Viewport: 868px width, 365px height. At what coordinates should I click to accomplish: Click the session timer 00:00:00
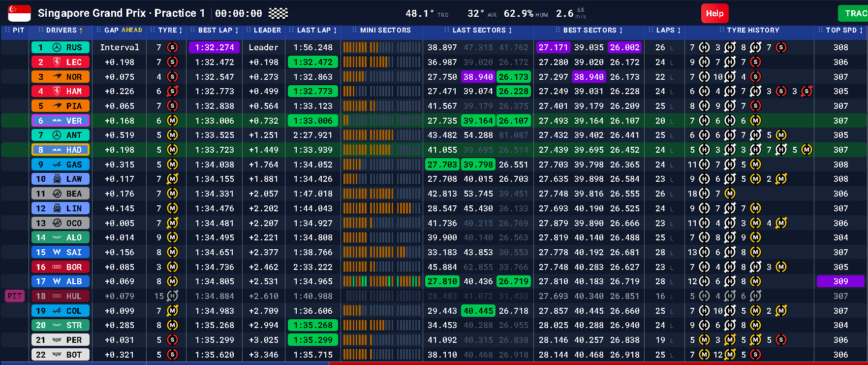point(239,13)
